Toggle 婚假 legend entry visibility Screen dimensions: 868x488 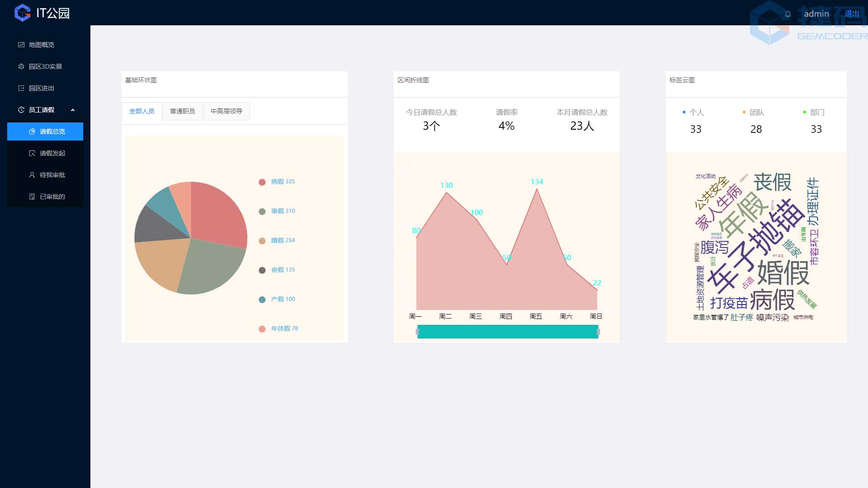(277, 240)
